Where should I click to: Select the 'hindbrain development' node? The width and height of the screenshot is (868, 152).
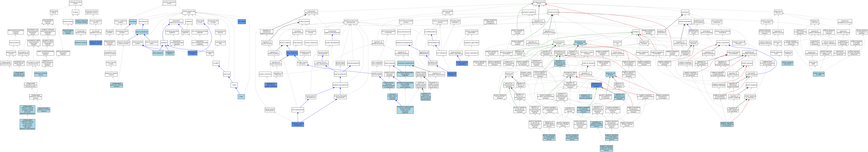click(340, 85)
